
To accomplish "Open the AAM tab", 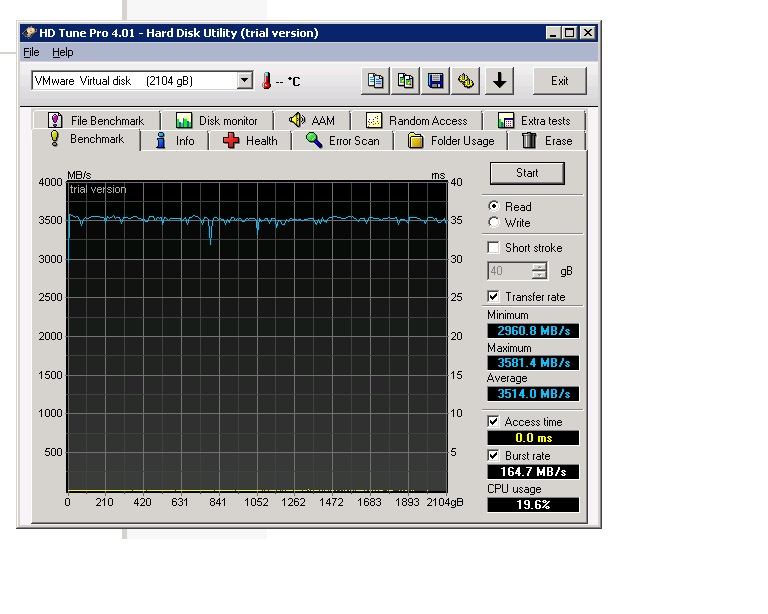I will (312, 120).
